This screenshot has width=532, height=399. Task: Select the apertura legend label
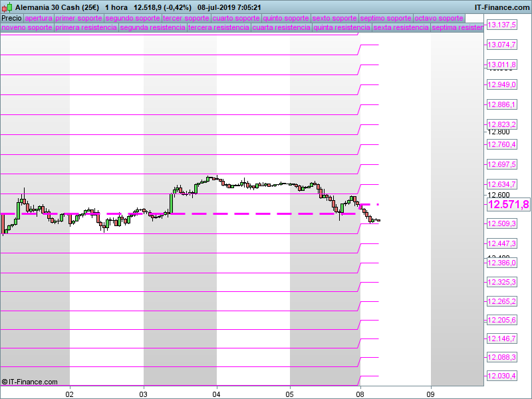[x=39, y=18]
